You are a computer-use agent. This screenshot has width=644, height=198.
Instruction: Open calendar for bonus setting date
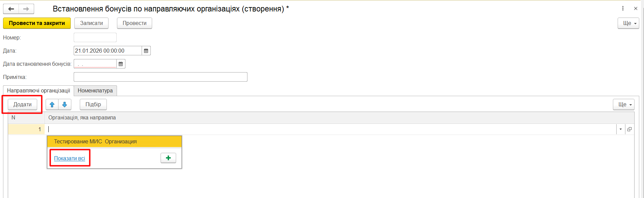(121, 64)
